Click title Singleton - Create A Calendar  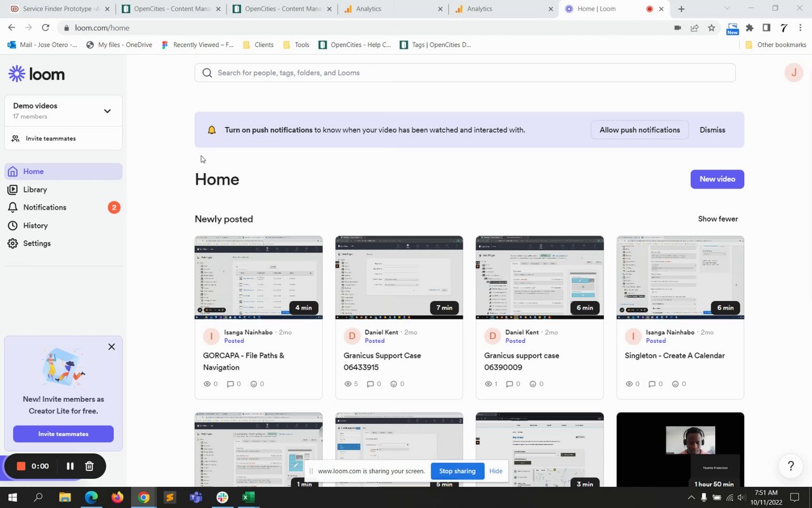(674, 356)
